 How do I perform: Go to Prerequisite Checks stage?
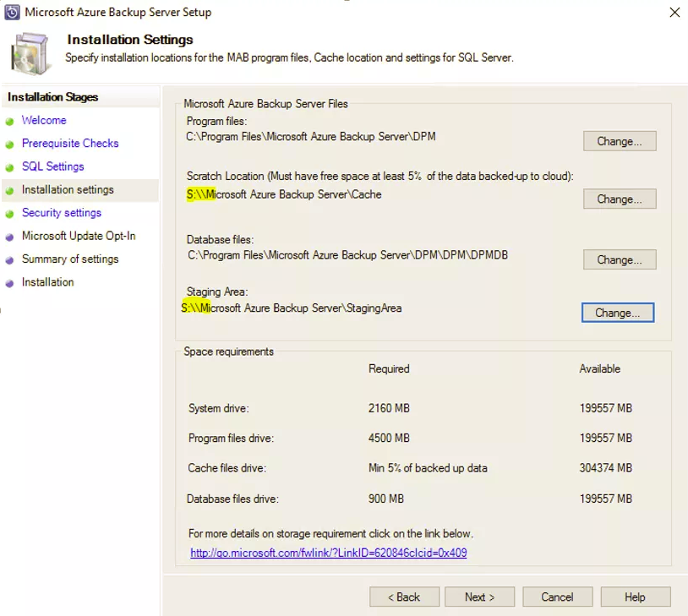tap(70, 144)
